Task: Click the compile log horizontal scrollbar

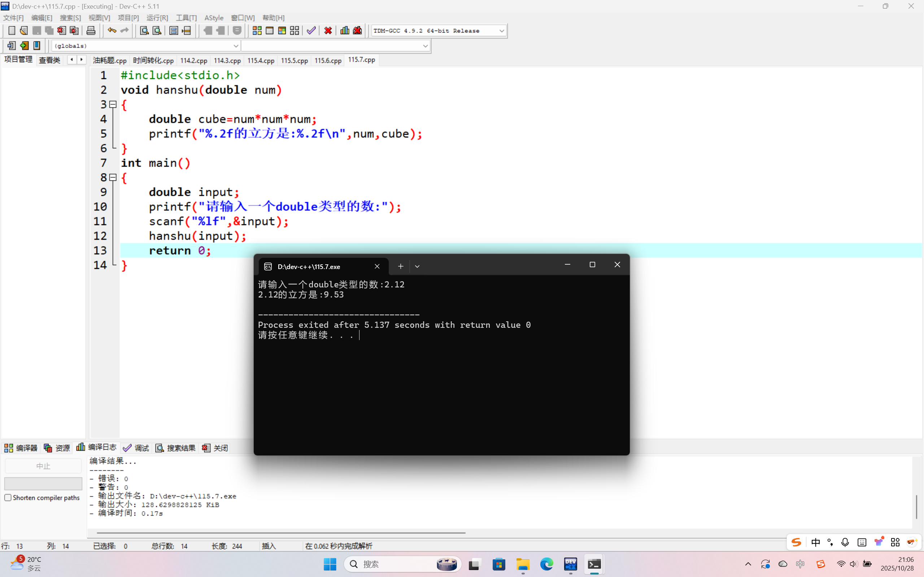Action: pos(281,533)
